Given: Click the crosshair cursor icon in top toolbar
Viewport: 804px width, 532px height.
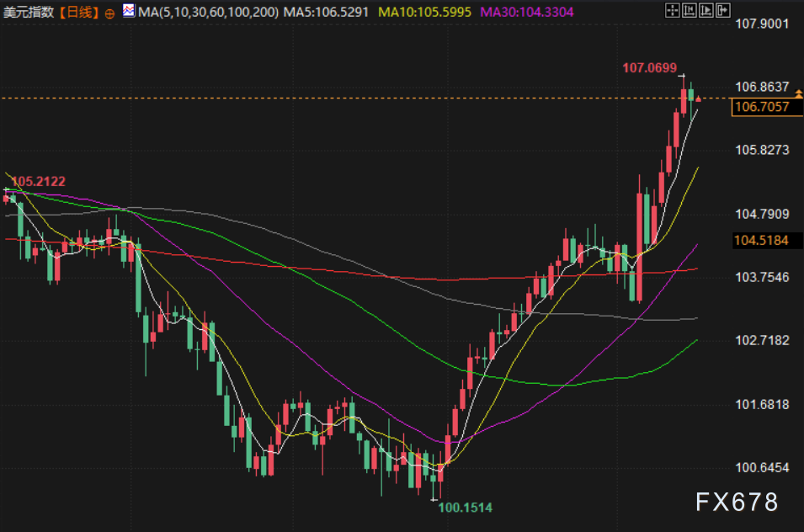Looking at the screenshot, I should (x=671, y=11).
